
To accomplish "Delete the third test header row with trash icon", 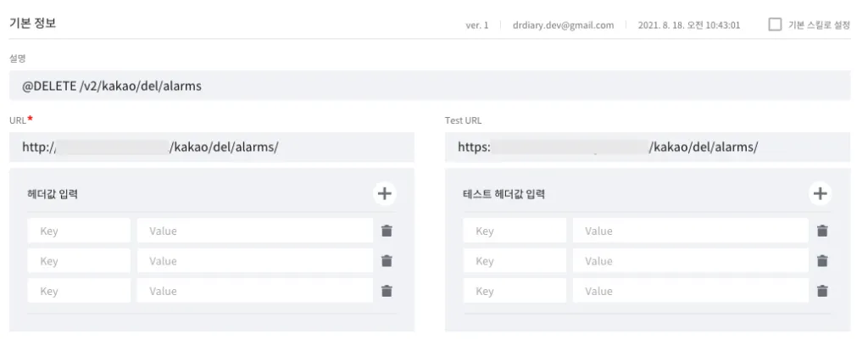I will pyautogui.click(x=821, y=291).
